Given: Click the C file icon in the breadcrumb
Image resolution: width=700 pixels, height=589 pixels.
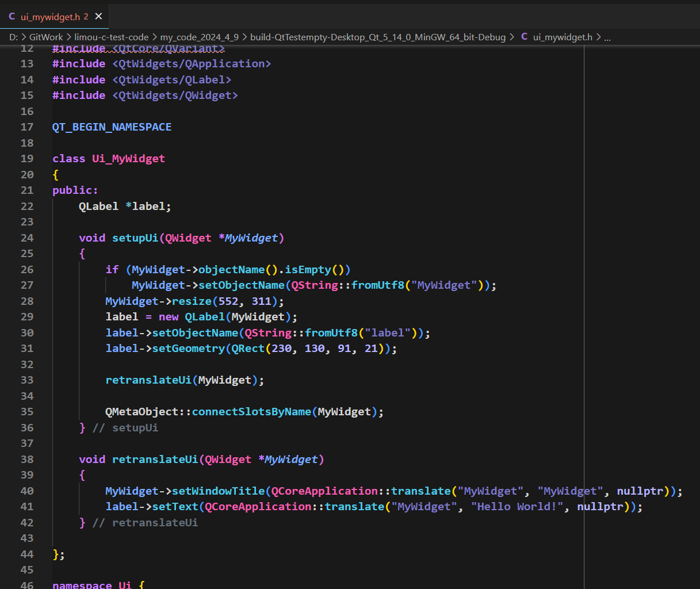Looking at the screenshot, I should pyautogui.click(x=524, y=37).
